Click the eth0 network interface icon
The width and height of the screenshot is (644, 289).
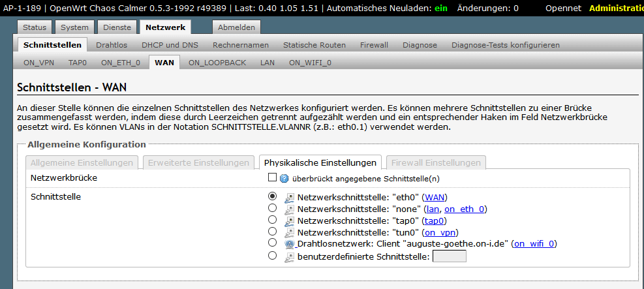[x=290, y=197]
